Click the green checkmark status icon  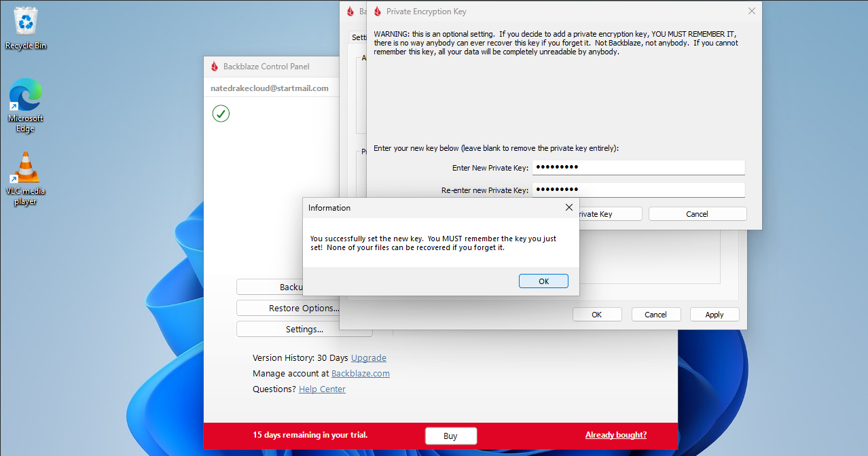(221, 113)
